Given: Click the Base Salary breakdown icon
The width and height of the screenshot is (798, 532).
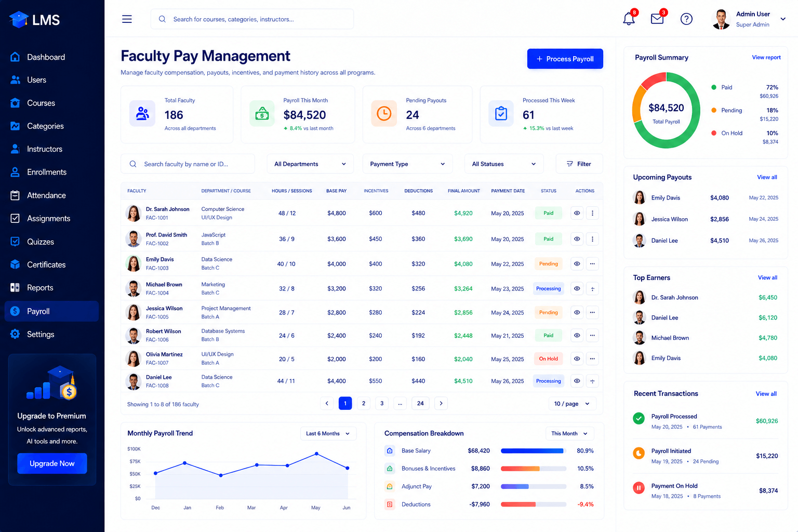Looking at the screenshot, I should (390, 451).
